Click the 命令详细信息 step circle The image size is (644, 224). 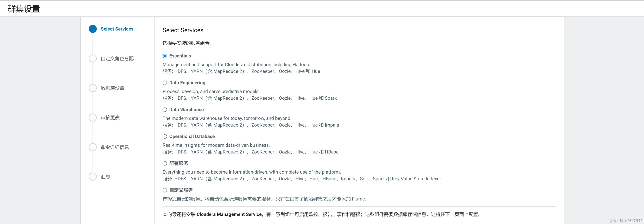[93, 147]
